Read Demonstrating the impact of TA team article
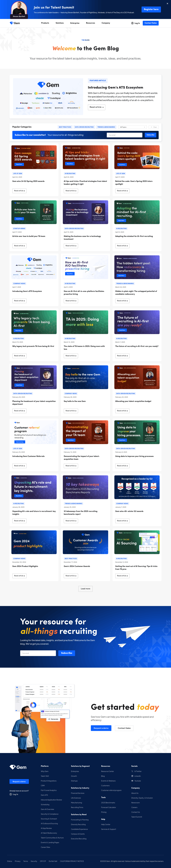Viewport: 171px width, 868px height. click(71, 466)
